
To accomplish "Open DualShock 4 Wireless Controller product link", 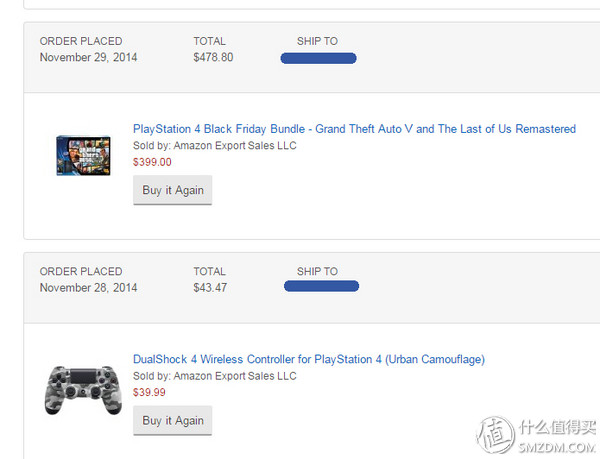I will point(308,359).
